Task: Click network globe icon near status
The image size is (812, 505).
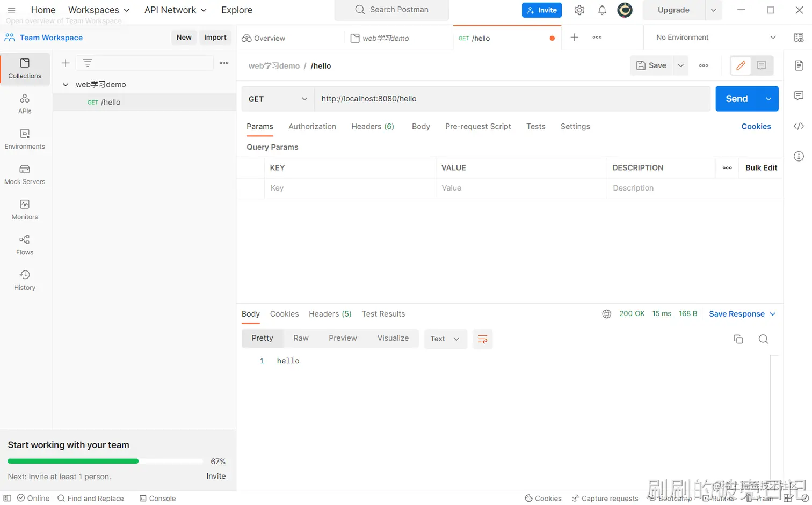Action: coord(606,314)
